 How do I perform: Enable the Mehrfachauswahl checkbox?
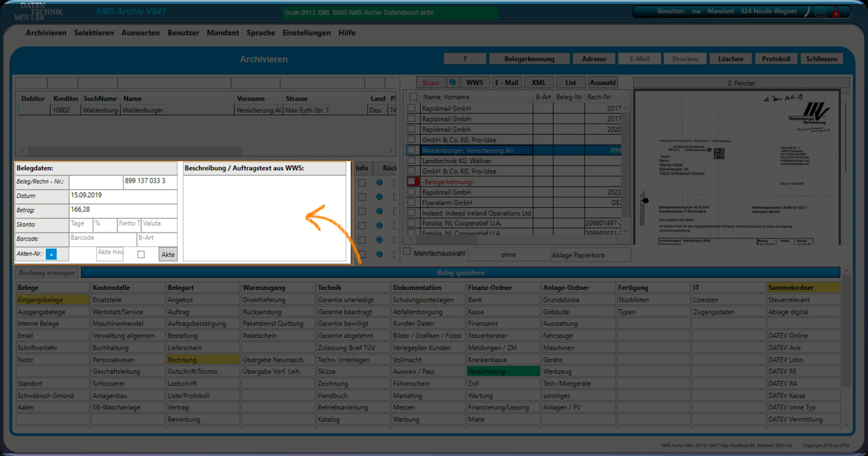(x=407, y=252)
